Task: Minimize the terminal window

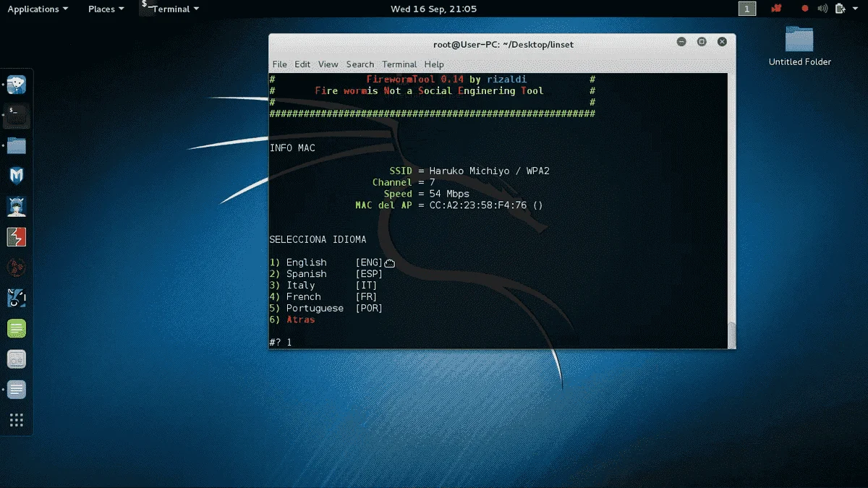Action: coord(681,43)
